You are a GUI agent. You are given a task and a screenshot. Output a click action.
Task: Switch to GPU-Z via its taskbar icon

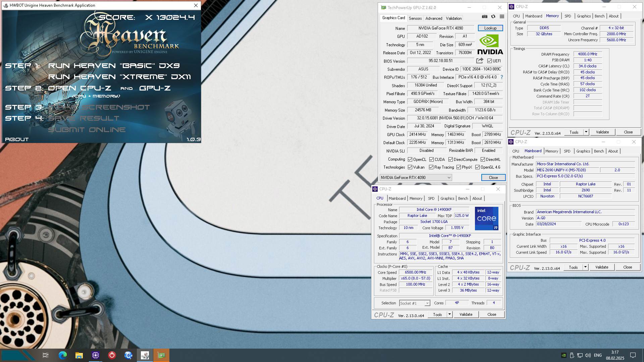(x=161, y=355)
